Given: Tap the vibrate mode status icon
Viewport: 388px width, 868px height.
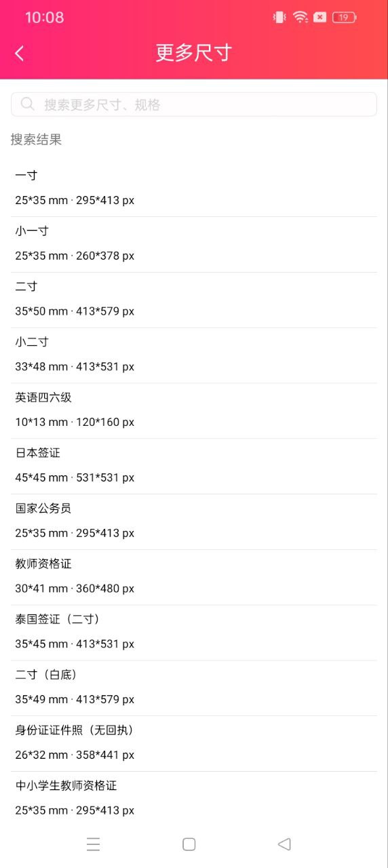Looking at the screenshot, I should pyautogui.click(x=279, y=18).
